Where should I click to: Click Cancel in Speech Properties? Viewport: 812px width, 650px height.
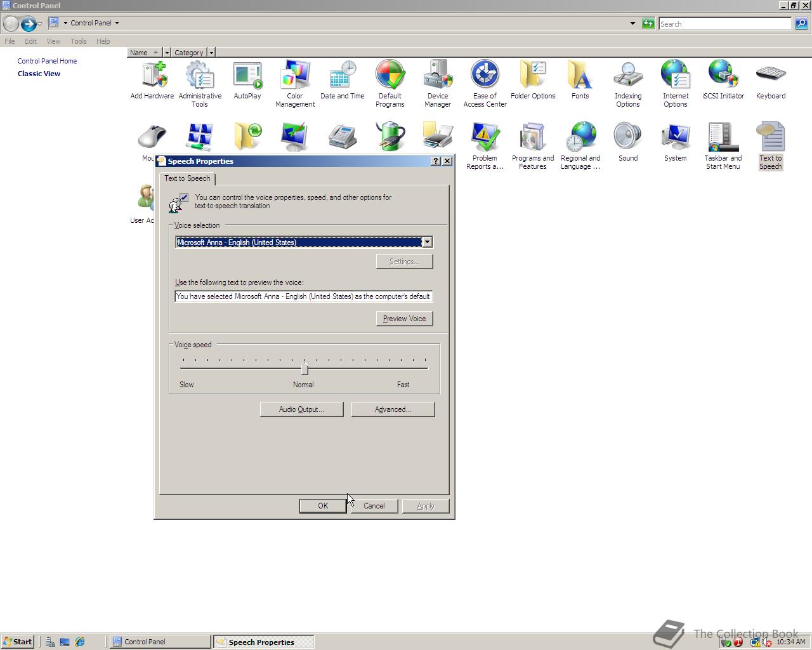[374, 506]
